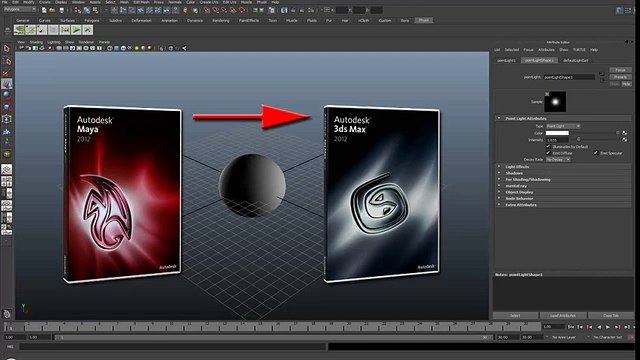Open the viewport Lighting menu
Screen dimensions: 640x360
coord(53,42)
